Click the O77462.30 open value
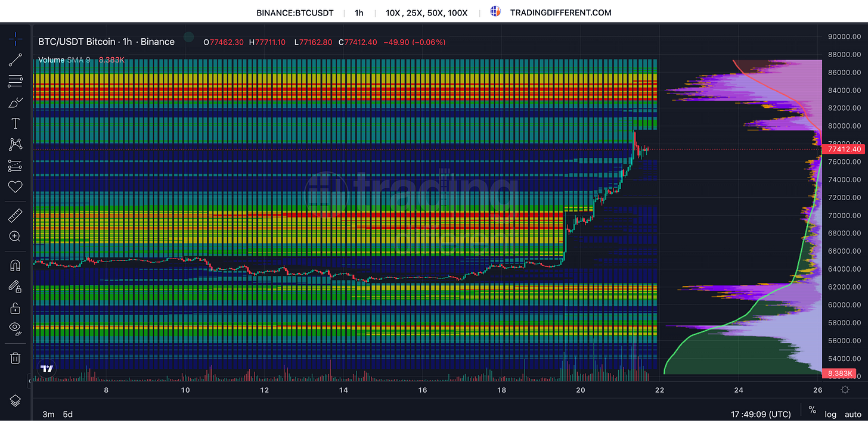 click(x=225, y=42)
